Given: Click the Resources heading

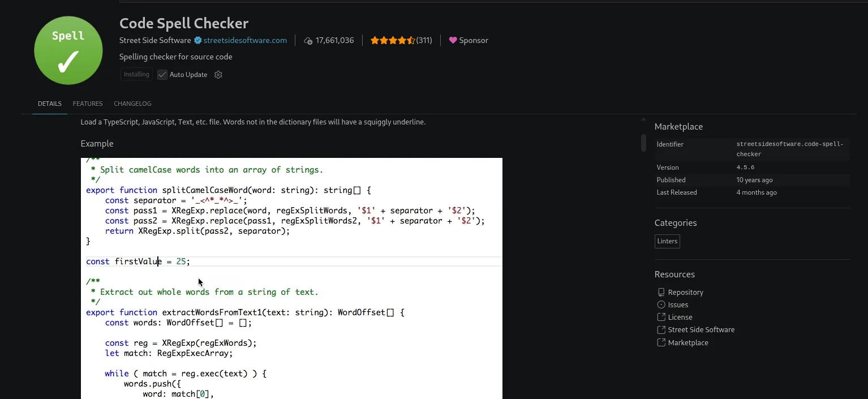Looking at the screenshot, I should (x=674, y=274).
